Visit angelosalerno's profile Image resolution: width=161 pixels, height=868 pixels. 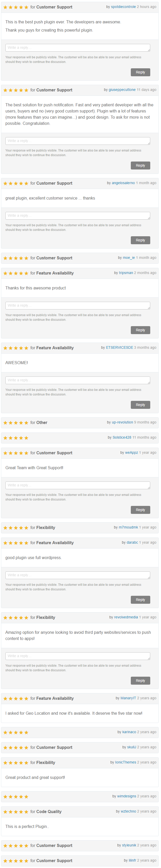tap(123, 183)
